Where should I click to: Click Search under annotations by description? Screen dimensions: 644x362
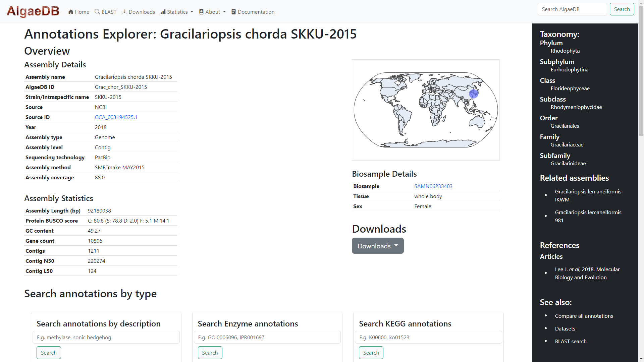49,353
